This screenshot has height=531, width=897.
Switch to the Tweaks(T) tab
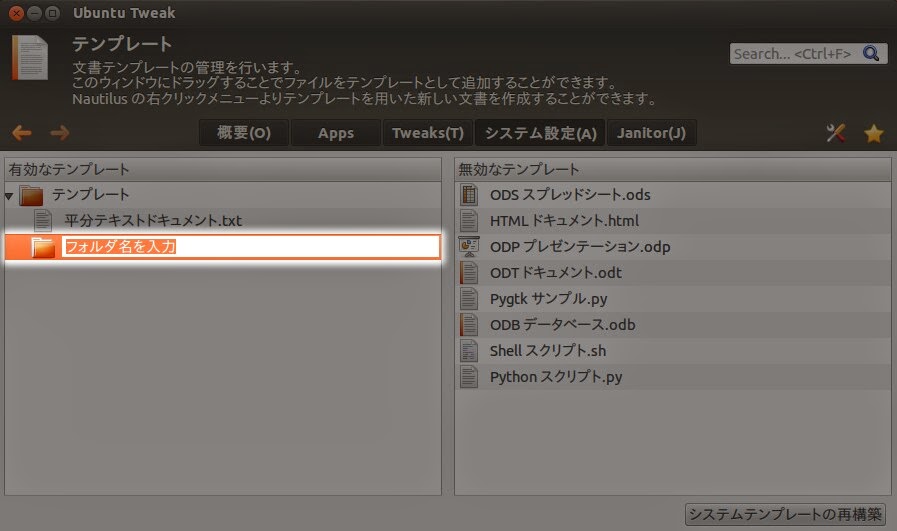click(x=428, y=133)
